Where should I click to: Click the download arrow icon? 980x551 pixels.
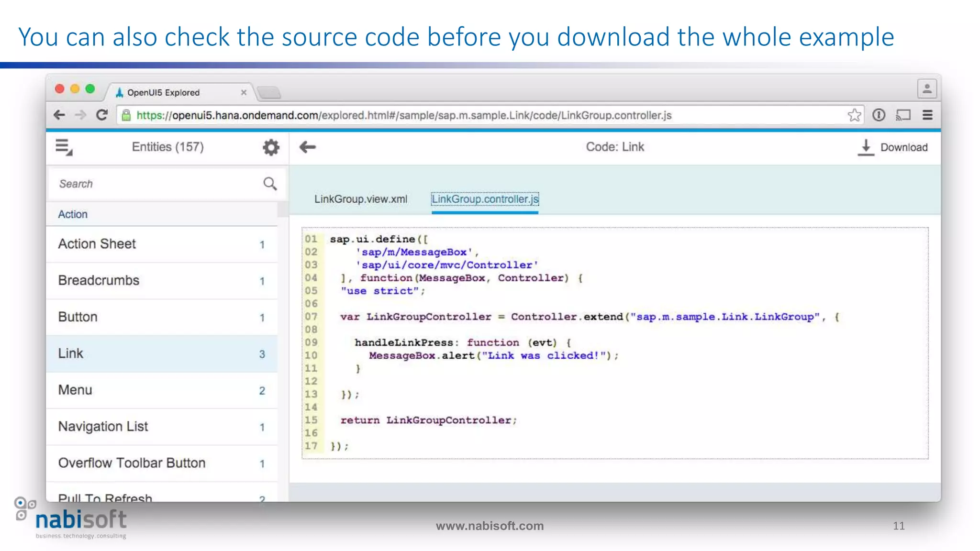866,147
